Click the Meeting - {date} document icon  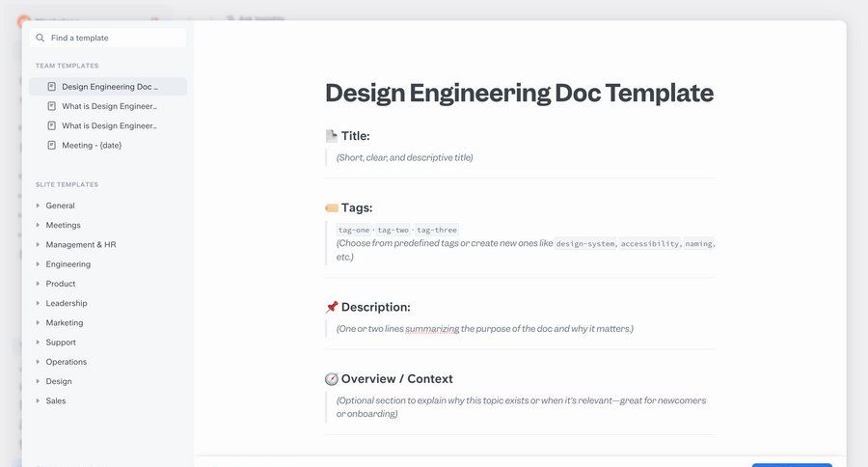tap(52, 146)
